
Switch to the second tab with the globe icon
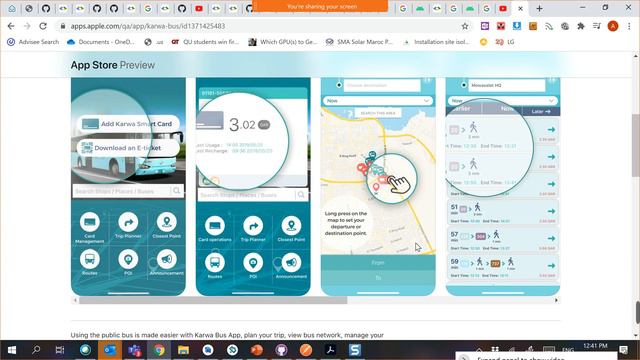point(29,9)
